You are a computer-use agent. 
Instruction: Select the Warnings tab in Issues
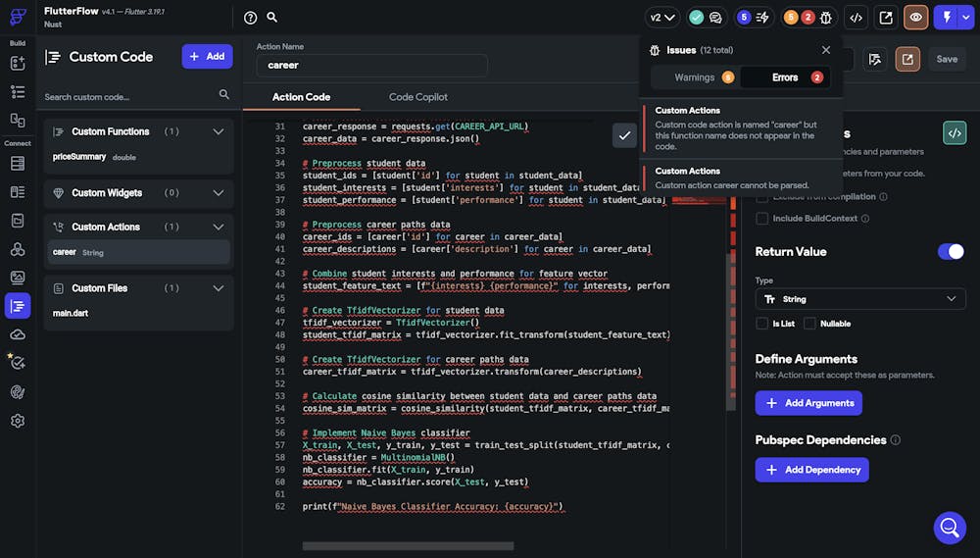tap(695, 77)
